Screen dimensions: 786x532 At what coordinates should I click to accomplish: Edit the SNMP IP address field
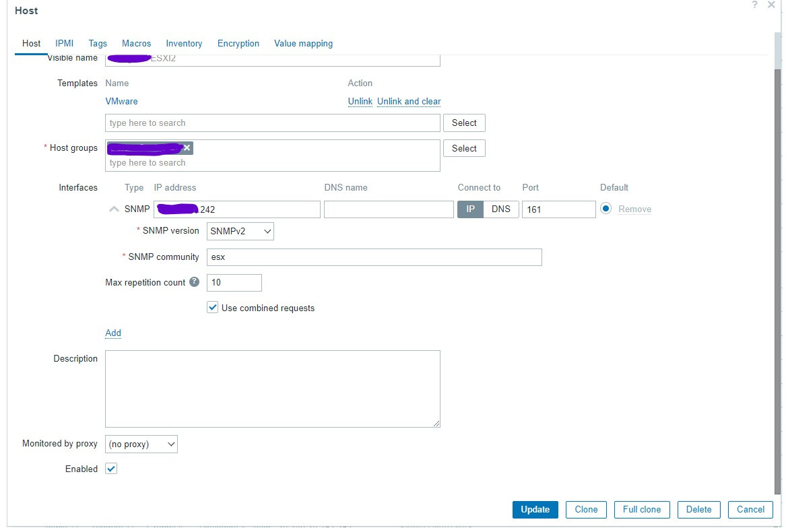click(237, 209)
